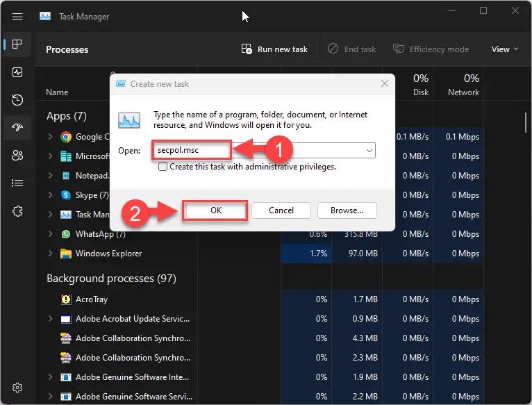532x405 pixels.
Task: Click End task in the toolbar
Action: (x=352, y=49)
